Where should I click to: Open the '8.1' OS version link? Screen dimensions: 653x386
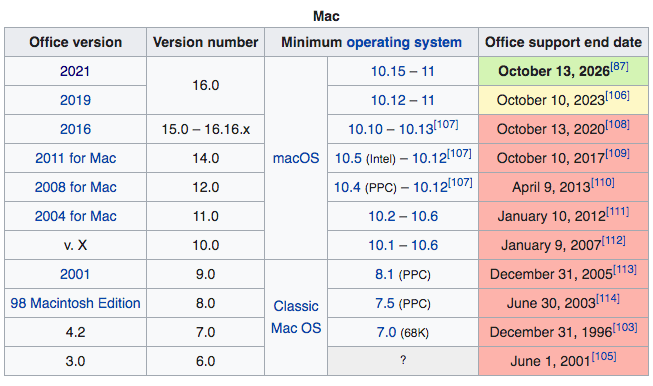pyautogui.click(x=384, y=274)
